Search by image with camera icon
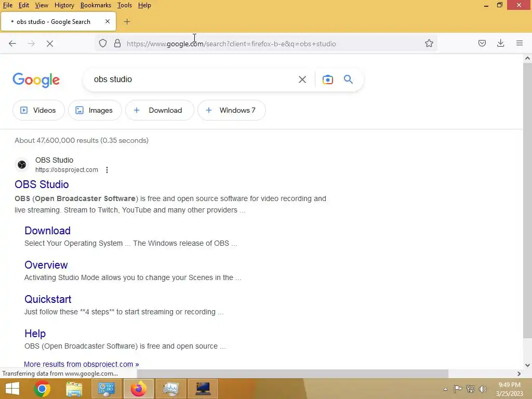 tap(327, 79)
